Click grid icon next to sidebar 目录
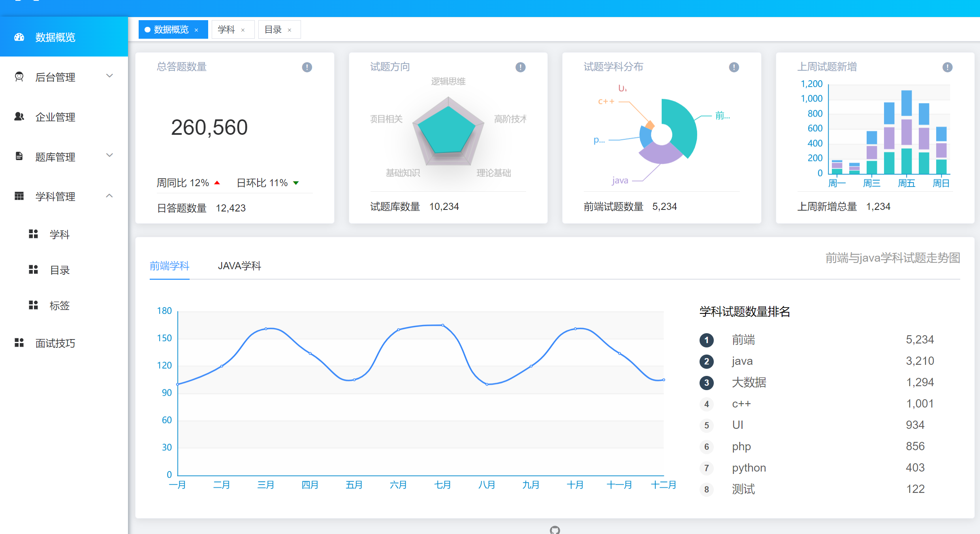 [33, 270]
